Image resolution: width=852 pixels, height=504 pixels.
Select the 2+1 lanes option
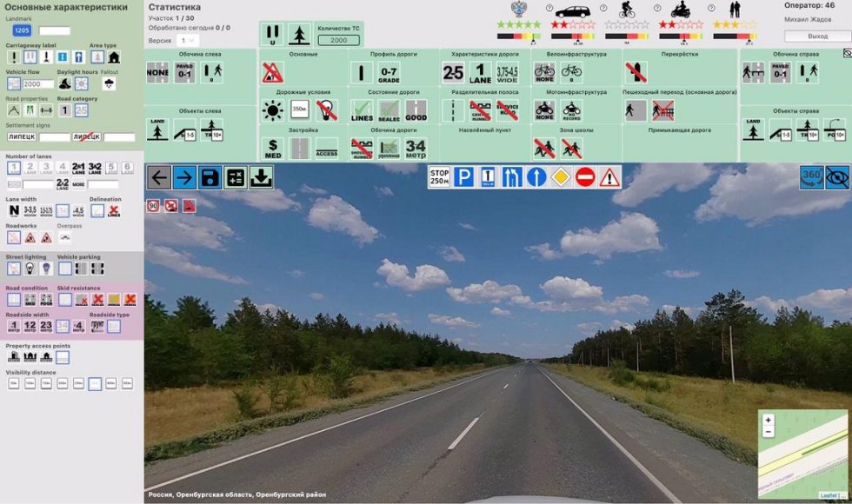point(78,168)
